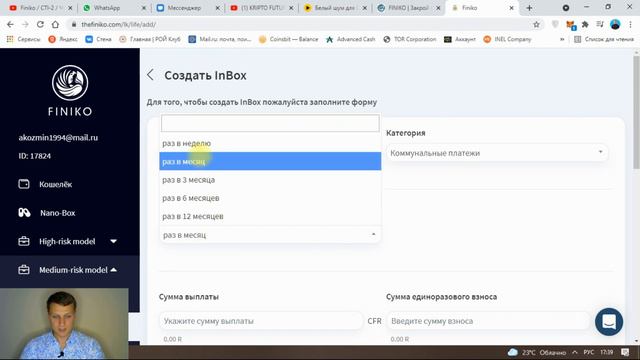The height and width of the screenshot is (360, 640).
Task: Open the extensions puzzle icon
Action: tap(585, 24)
